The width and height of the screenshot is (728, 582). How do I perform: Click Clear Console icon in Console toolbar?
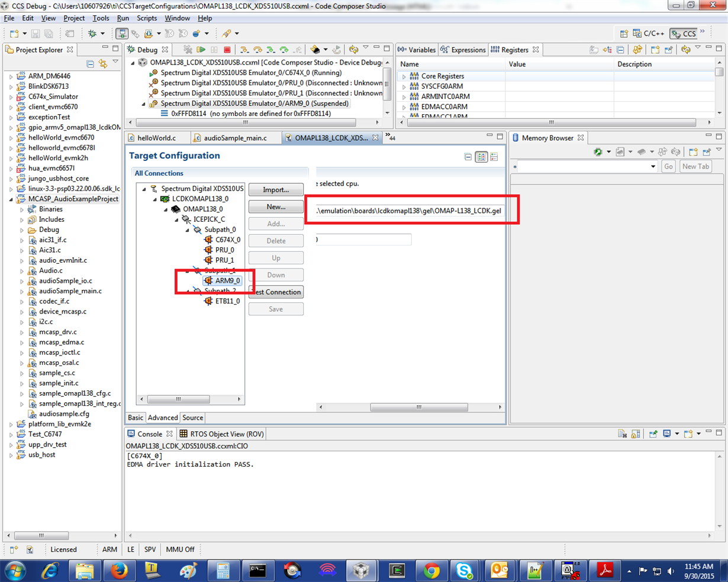point(623,434)
